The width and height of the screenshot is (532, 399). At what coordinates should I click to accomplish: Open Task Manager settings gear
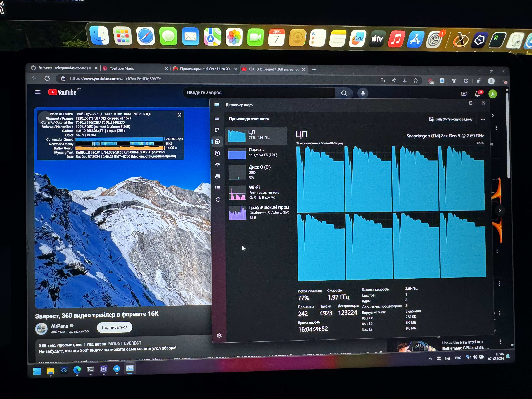pos(219,336)
